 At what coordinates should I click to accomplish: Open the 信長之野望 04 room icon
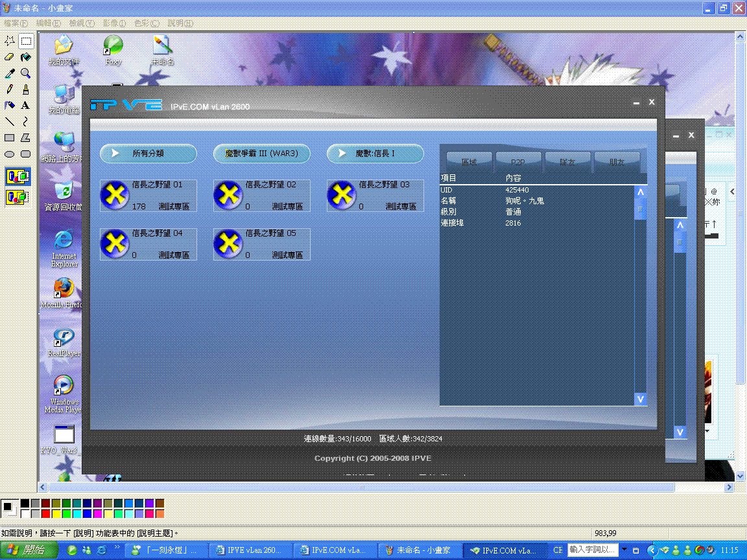click(x=115, y=244)
